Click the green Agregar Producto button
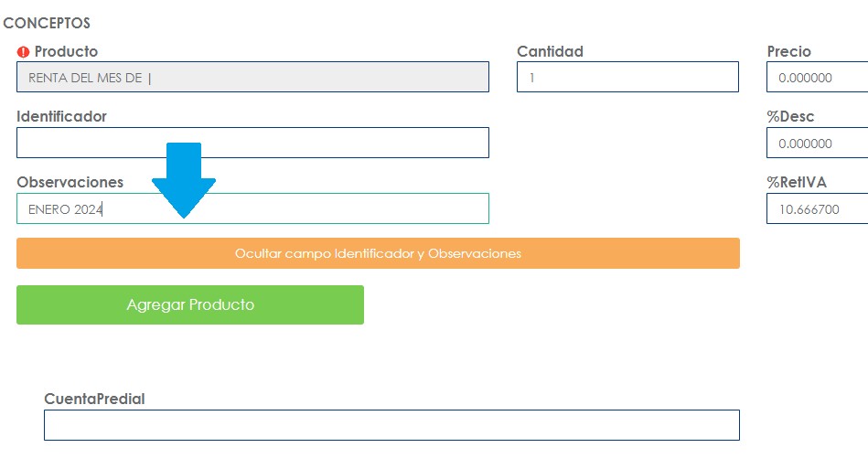The image size is (868, 469). 190,304
